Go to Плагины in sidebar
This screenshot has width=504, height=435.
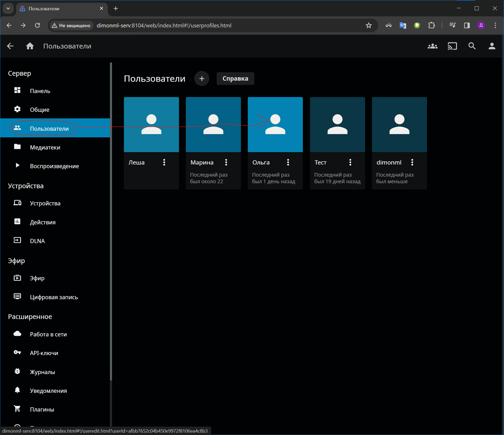tap(42, 409)
